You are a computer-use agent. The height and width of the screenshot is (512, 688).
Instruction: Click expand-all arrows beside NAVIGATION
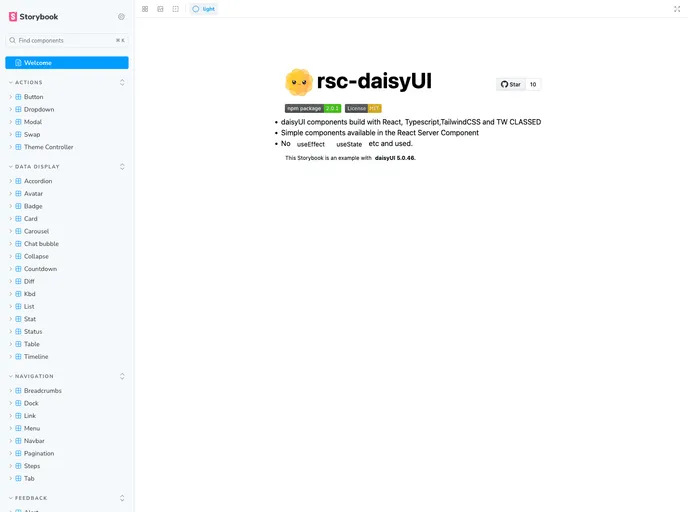pos(122,376)
